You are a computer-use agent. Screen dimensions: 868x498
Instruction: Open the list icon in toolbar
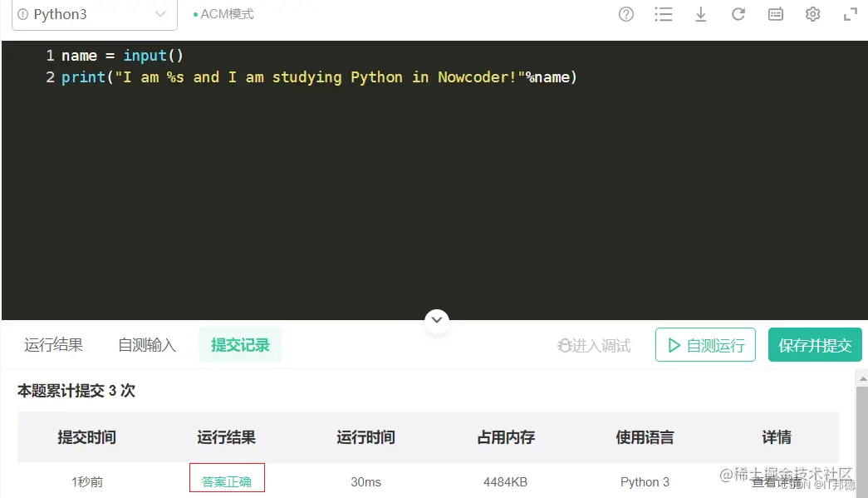click(663, 14)
